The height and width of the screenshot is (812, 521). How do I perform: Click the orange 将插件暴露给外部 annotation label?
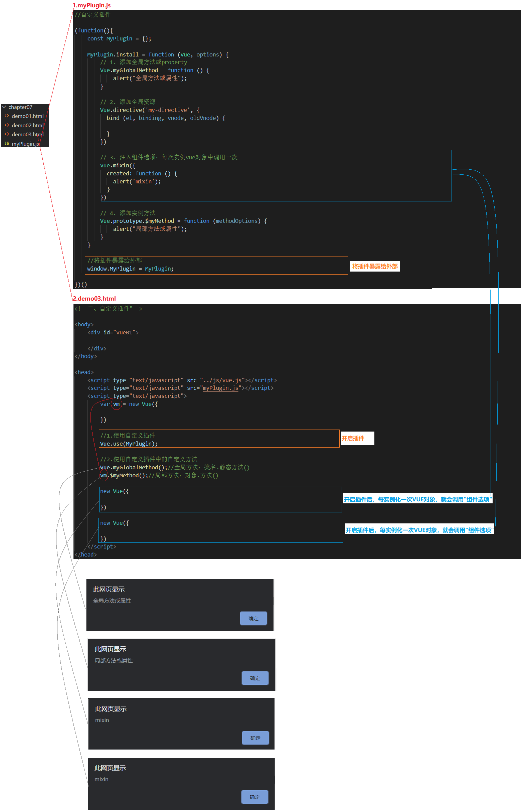pyautogui.click(x=374, y=266)
